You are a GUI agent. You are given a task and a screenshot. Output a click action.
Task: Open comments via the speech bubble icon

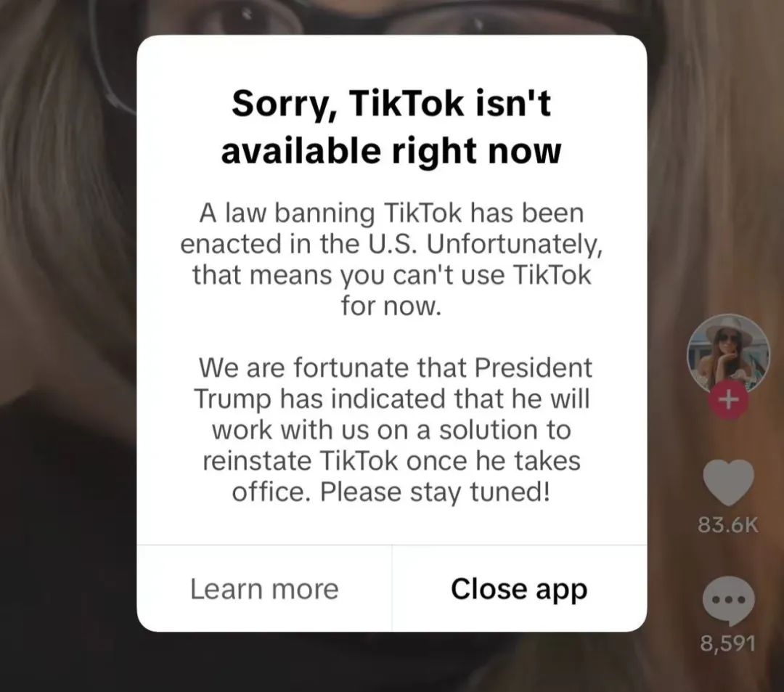coord(729,601)
